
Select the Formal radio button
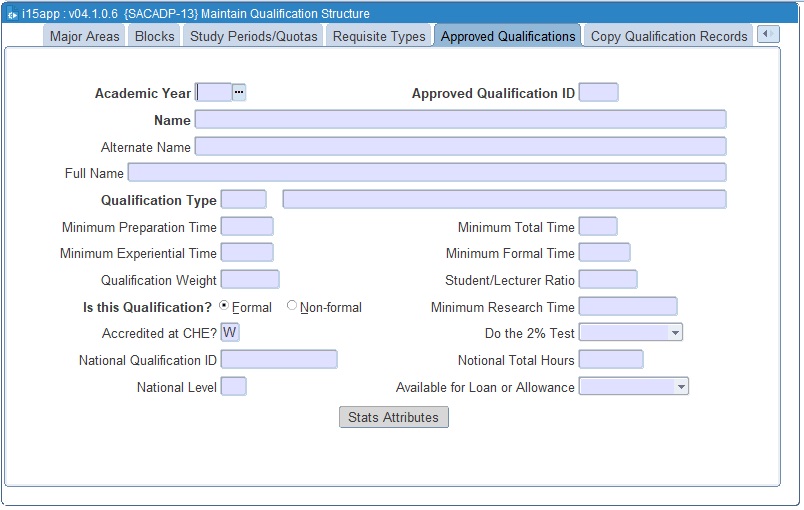[x=224, y=306]
